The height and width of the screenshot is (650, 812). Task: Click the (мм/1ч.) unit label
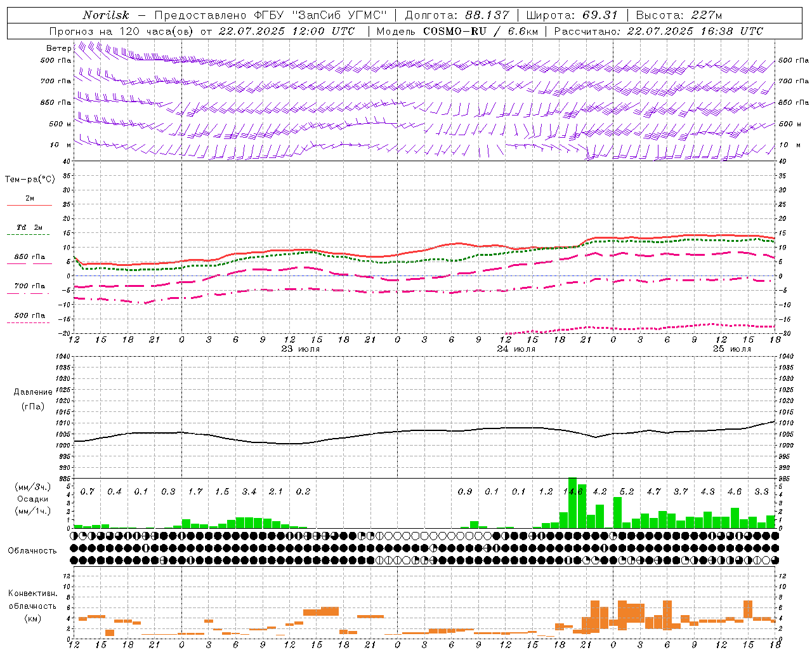(x=33, y=511)
